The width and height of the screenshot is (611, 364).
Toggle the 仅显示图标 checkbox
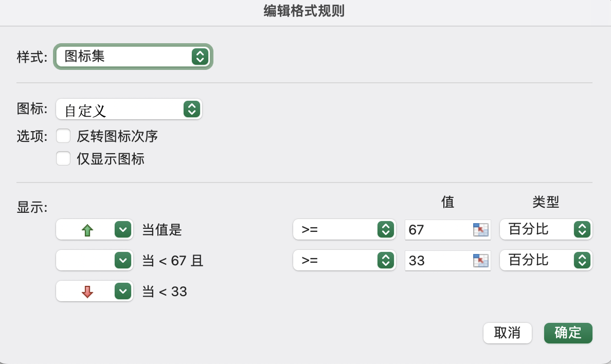coord(63,159)
